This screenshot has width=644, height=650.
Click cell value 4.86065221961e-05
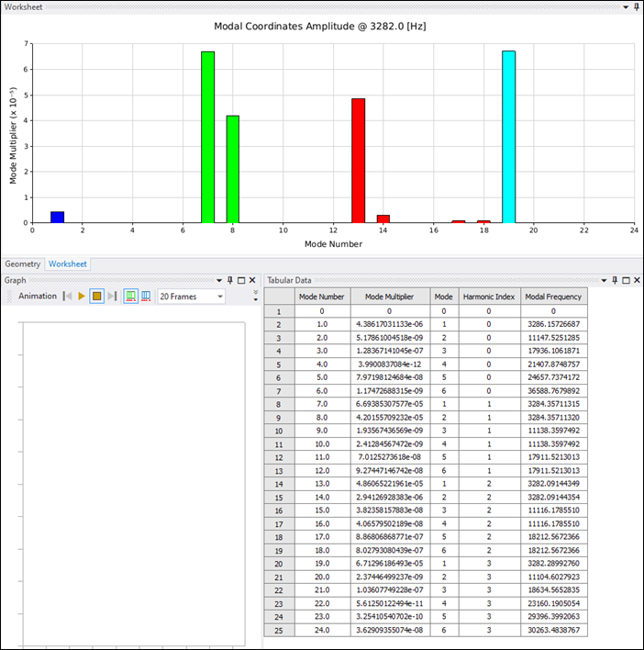[390, 484]
